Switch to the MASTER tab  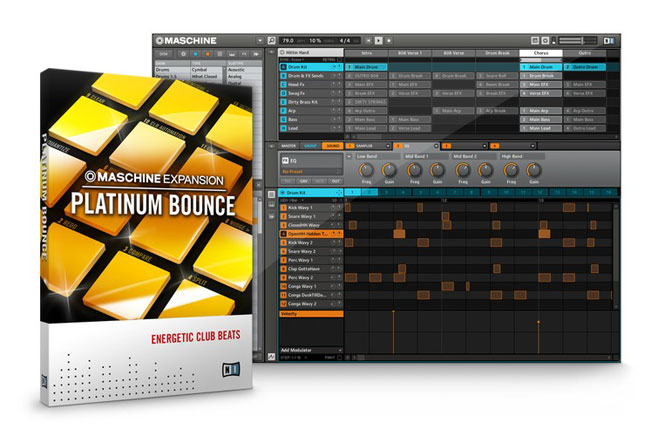click(x=288, y=146)
